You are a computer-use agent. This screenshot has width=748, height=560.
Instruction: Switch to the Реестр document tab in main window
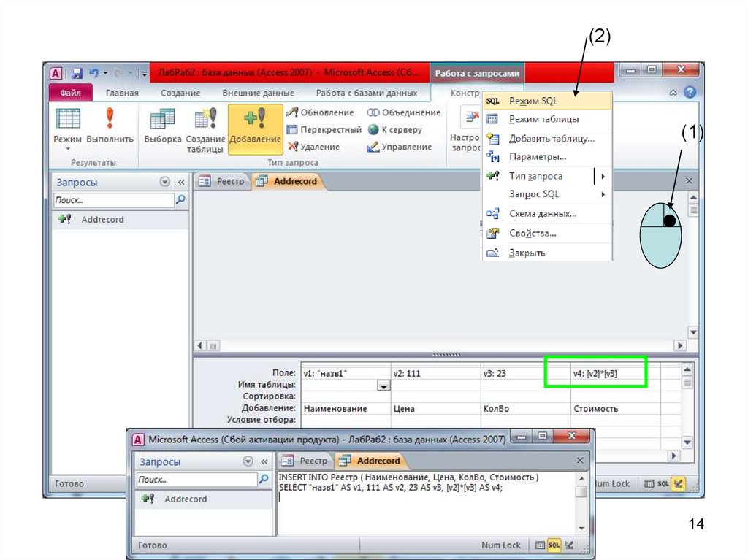221,181
